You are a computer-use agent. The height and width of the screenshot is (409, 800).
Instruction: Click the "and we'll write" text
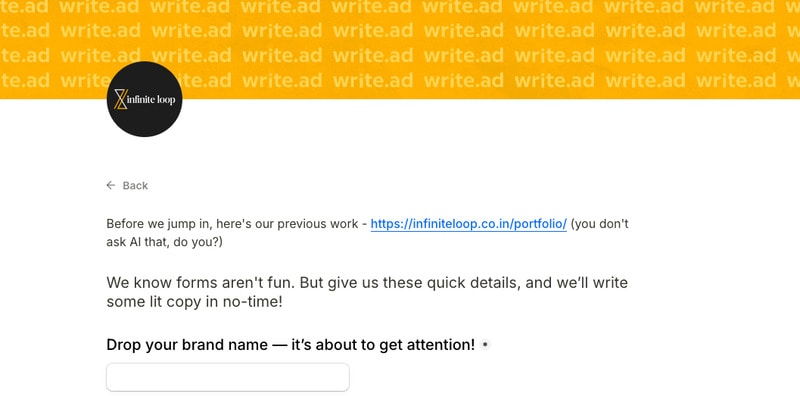pos(578,283)
